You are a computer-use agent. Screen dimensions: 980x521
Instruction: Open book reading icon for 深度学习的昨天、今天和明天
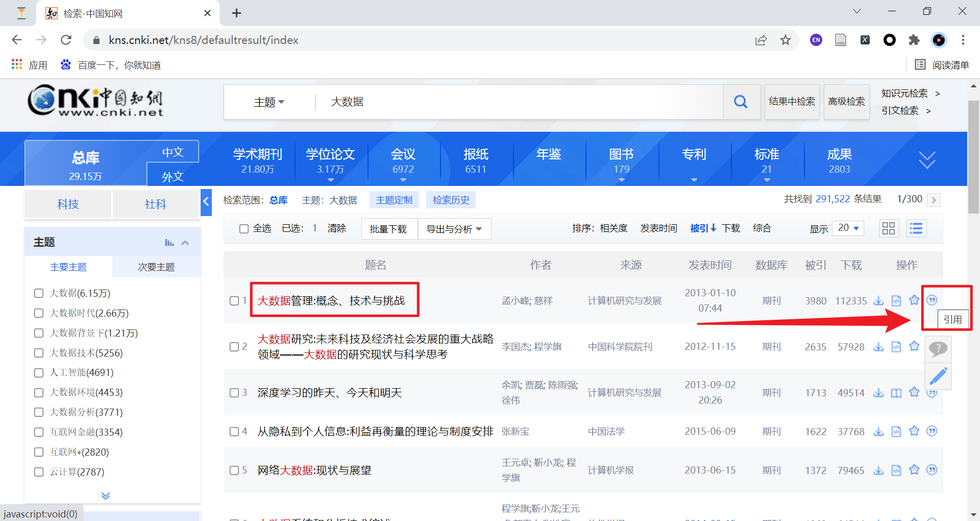(x=896, y=392)
